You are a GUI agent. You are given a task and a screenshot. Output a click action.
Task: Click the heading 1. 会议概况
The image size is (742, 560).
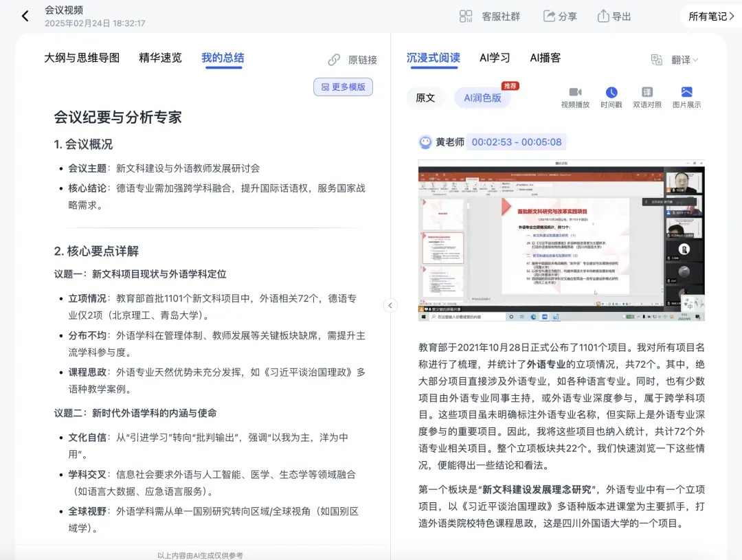(83, 144)
